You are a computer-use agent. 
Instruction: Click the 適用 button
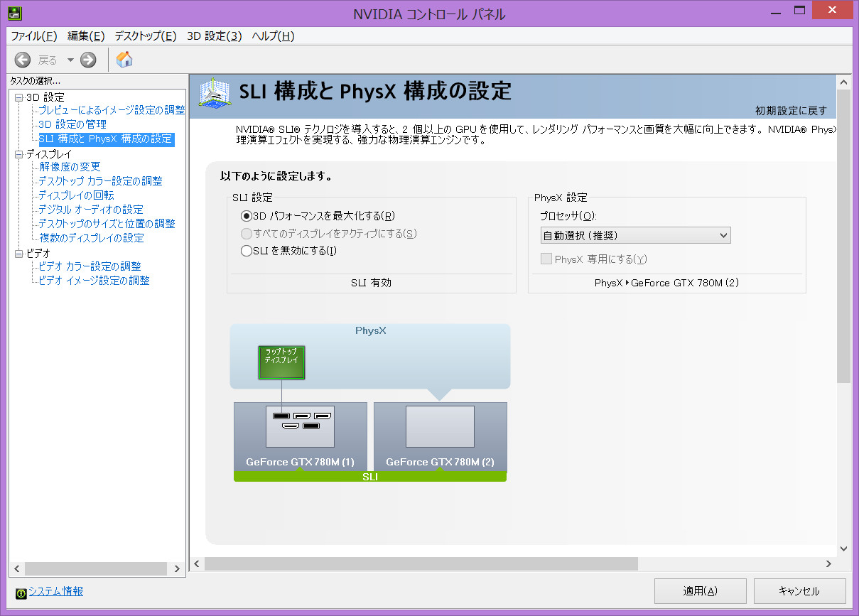pyautogui.click(x=700, y=591)
